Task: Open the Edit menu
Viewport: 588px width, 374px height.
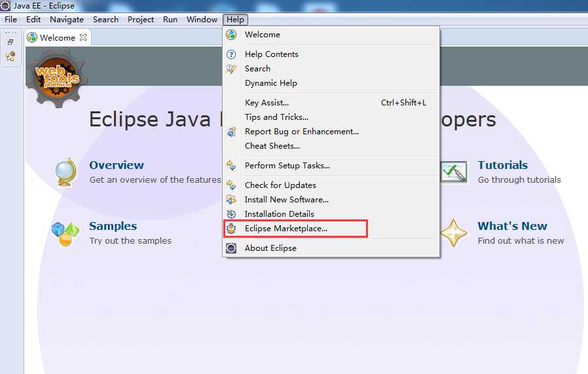Action: pos(33,20)
